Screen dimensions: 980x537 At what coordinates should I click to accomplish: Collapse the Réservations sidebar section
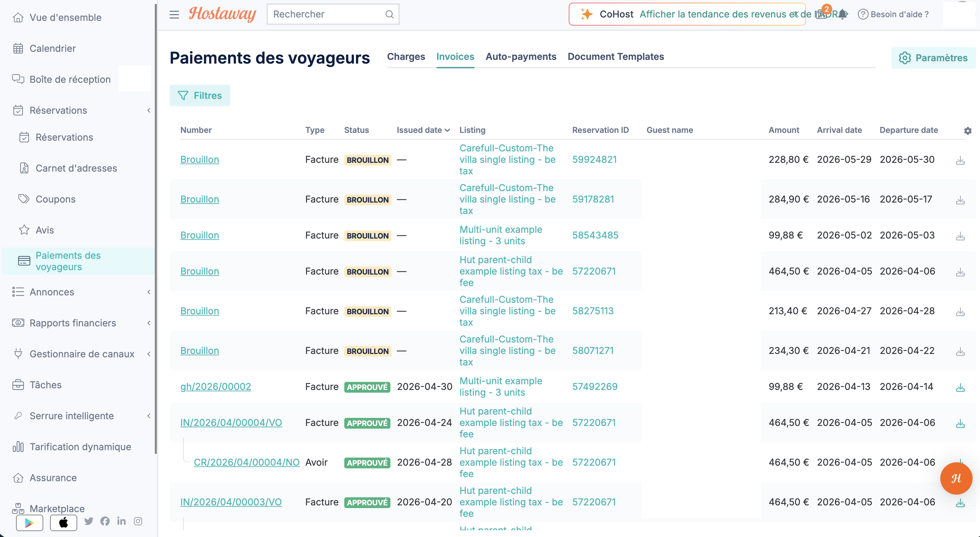point(149,110)
